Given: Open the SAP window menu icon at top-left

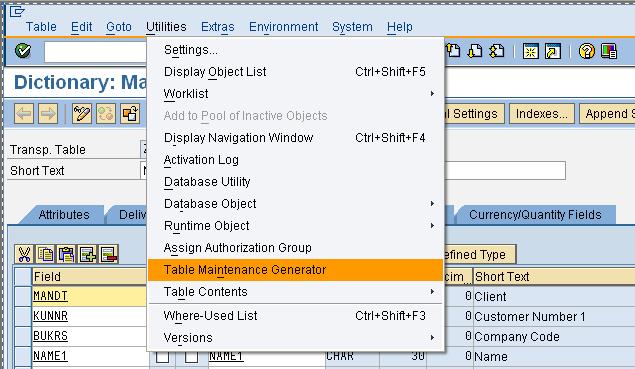Looking at the screenshot, I should 17,11.
